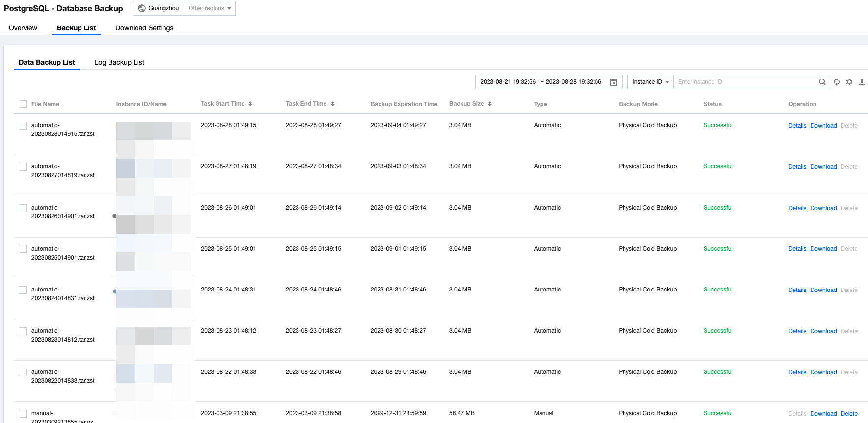Check the automatic-20230828014915.tar.zst backup row
Screen dimensions: 868x423
tap(23, 126)
